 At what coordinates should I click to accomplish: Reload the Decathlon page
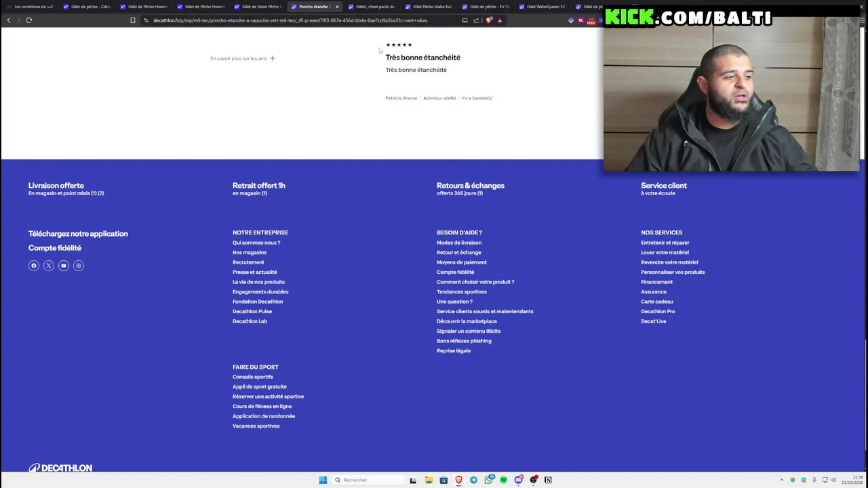pyautogui.click(x=29, y=20)
